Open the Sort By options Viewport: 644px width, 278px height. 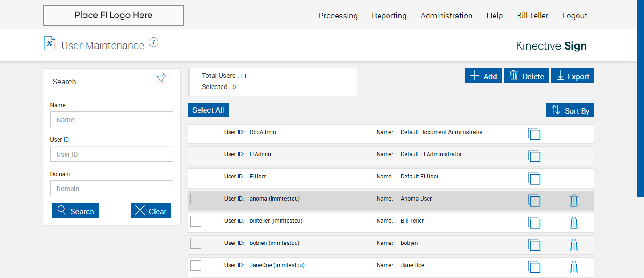(x=570, y=110)
